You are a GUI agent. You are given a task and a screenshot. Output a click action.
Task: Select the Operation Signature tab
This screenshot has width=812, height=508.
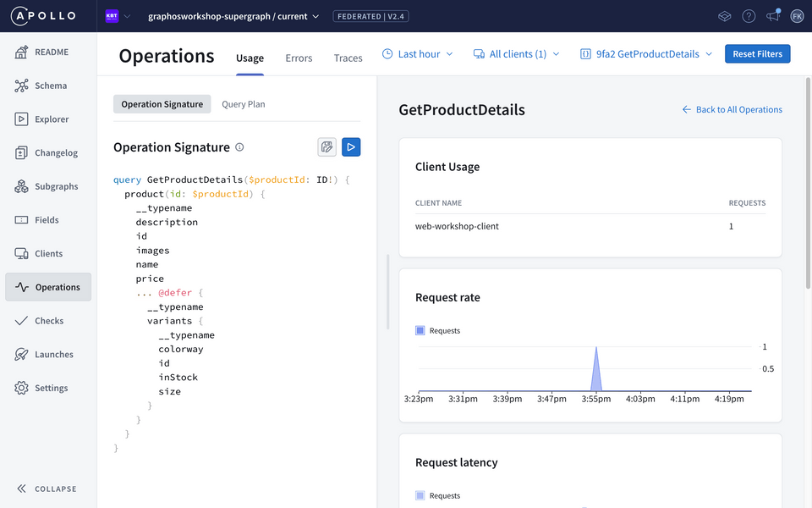click(162, 104)
